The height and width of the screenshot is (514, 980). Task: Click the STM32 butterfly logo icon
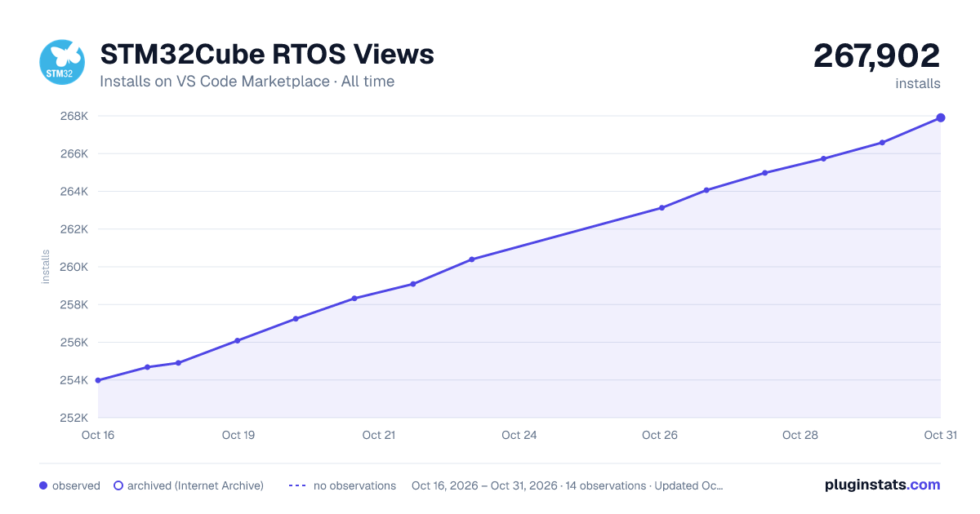(63, 62)
